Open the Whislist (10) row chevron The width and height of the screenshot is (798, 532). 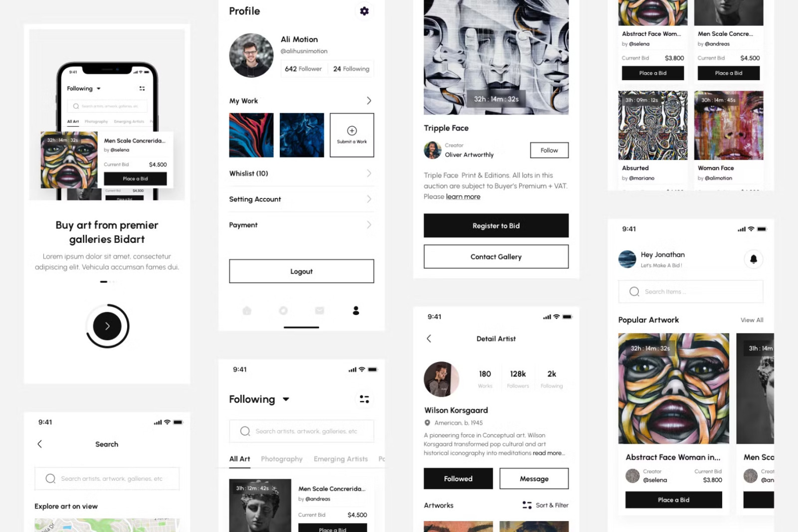(x=369, y=174)
